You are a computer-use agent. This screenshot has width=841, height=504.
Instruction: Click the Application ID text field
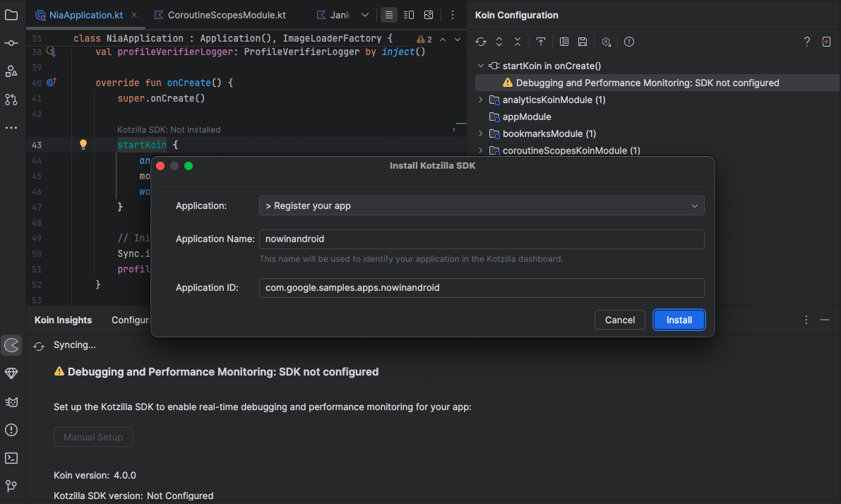(x=482, y=288)
